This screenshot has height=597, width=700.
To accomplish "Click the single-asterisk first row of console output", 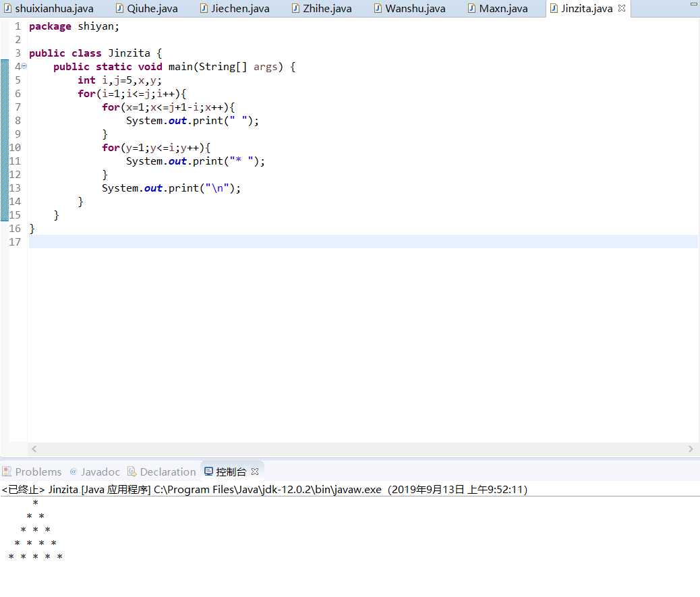I will tap(35, 503).
